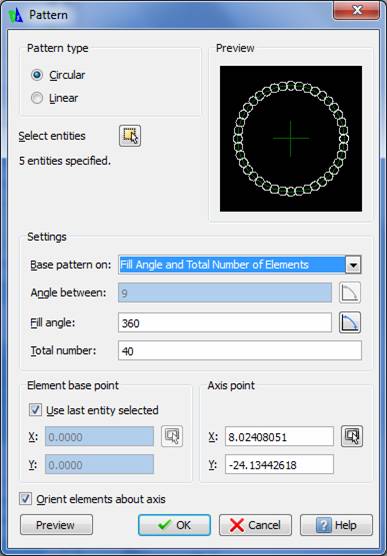Click the Fill angle pick-angle icon
This screenshot has height=556, width=387.
(350, 322)
